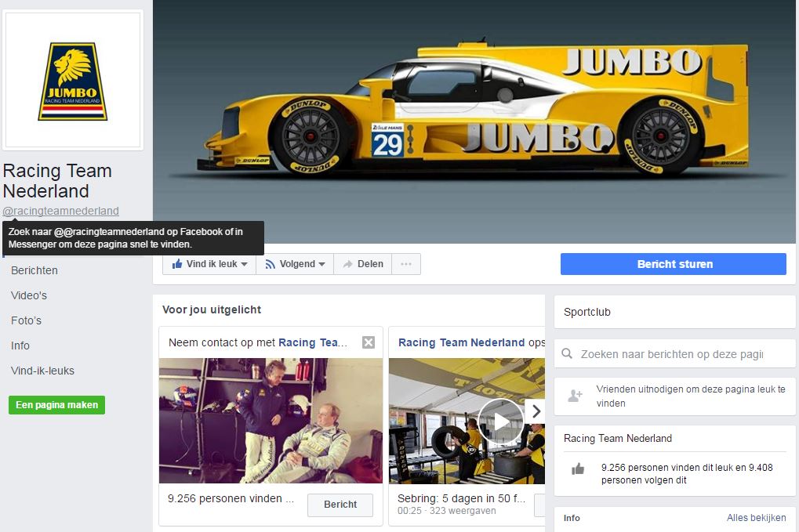Screen dimensions: 799x532
Task: Open the Vind-ik-leuks section
Action: (43, 371)
